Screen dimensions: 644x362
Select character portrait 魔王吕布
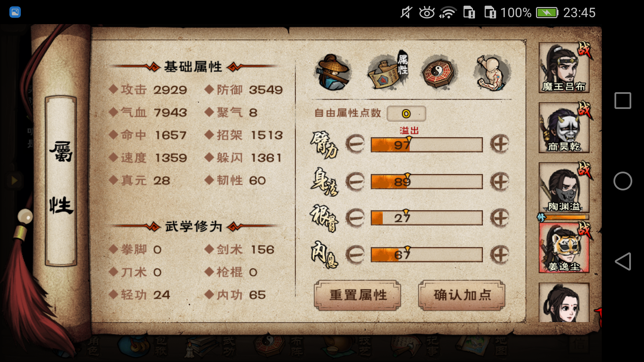pos(564,68)
